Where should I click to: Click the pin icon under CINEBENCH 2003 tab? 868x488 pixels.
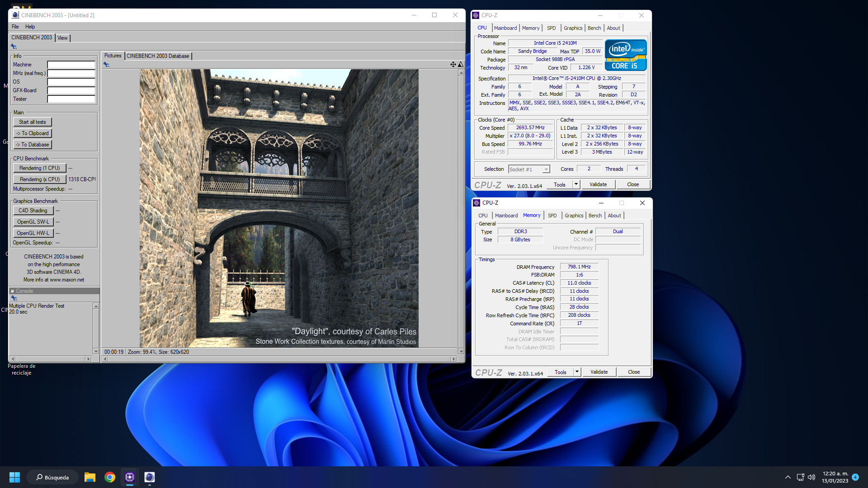pos(14,47)
